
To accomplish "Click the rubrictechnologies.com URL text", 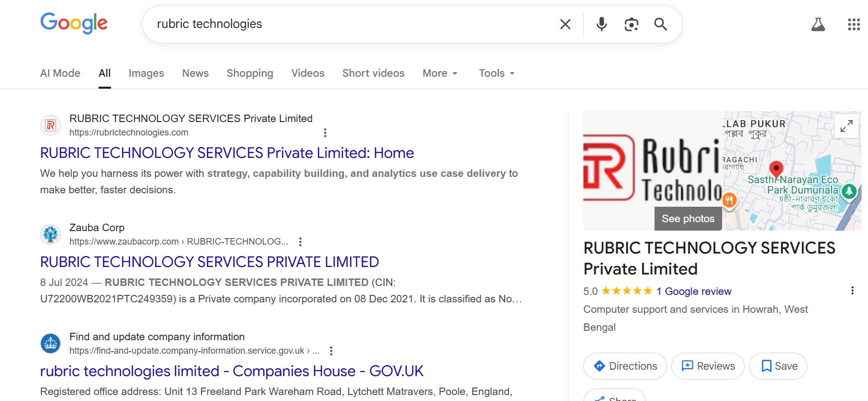I will (x=129, y=133).
